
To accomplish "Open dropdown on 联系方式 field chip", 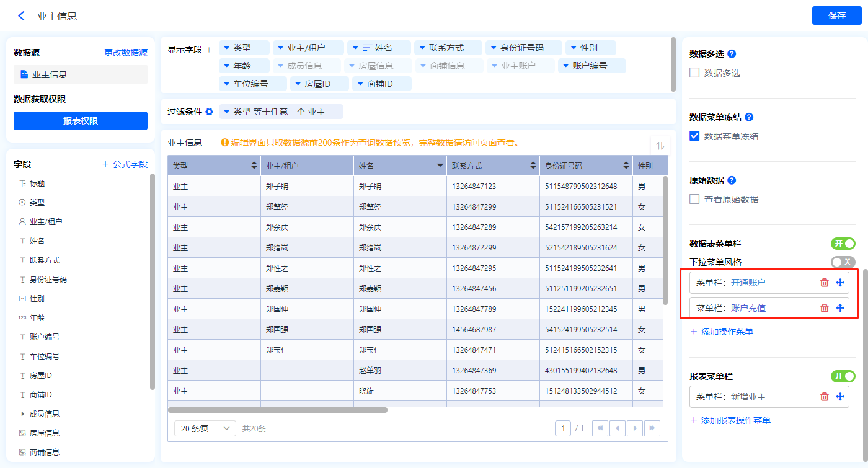I will click(422, 48).
